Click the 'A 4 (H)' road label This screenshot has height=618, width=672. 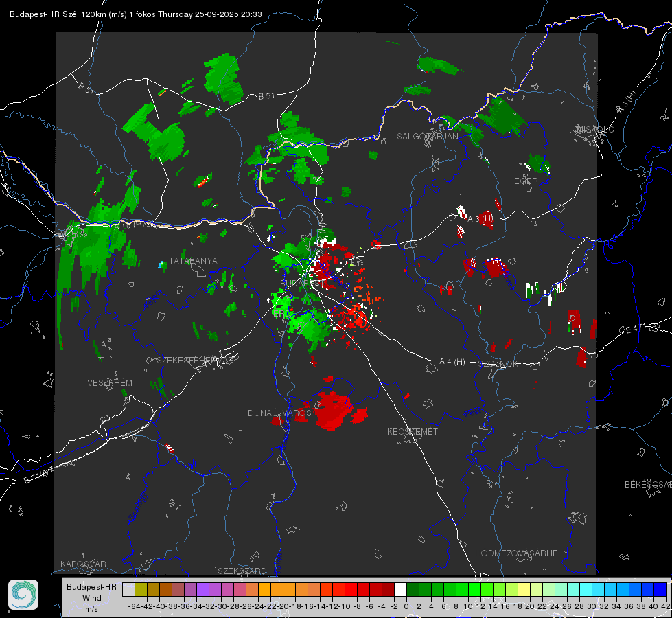point(452,362)
